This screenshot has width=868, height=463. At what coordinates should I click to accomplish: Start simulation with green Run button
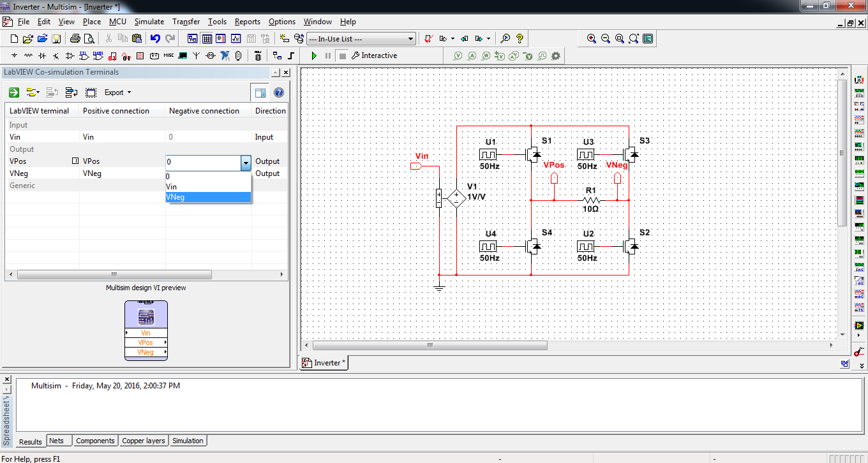314,55
